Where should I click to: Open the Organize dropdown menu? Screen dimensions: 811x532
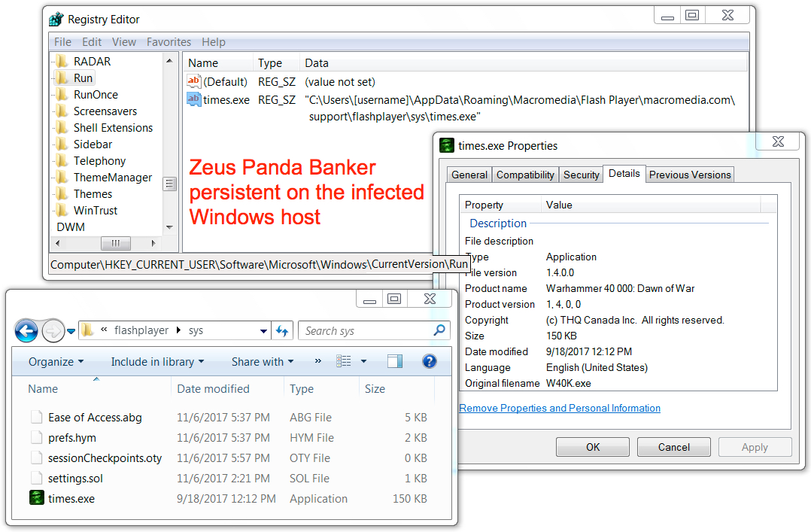[56, 362]
